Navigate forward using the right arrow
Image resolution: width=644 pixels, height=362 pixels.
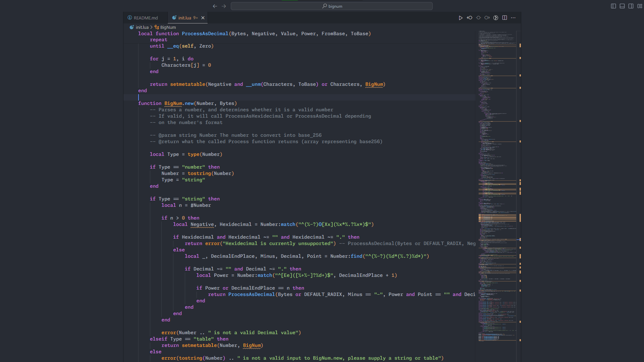pyautogui.click(x=224, y=6)
